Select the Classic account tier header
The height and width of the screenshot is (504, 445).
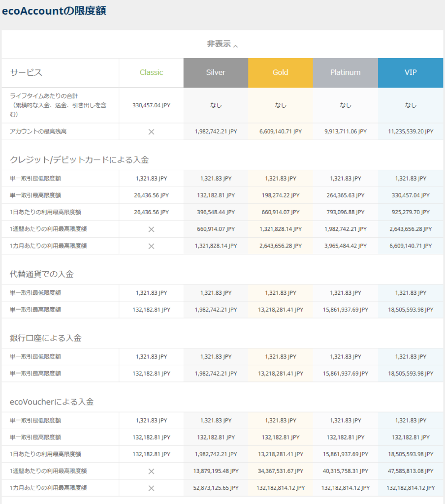(x=151, y=73)
